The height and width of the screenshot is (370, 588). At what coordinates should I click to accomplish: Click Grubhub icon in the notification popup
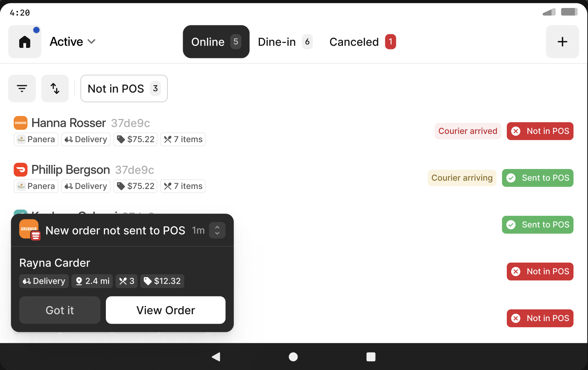click(x=30, y=230)
